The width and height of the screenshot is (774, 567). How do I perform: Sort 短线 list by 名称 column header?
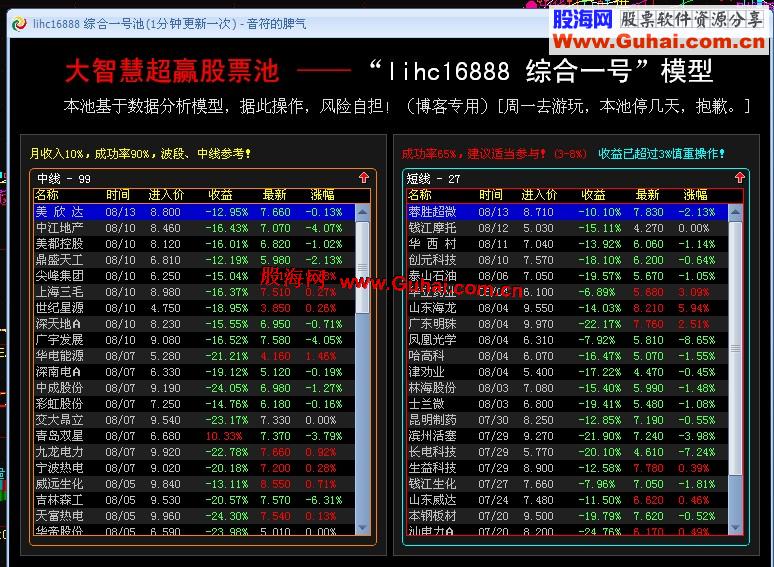(x=420, y=195)
